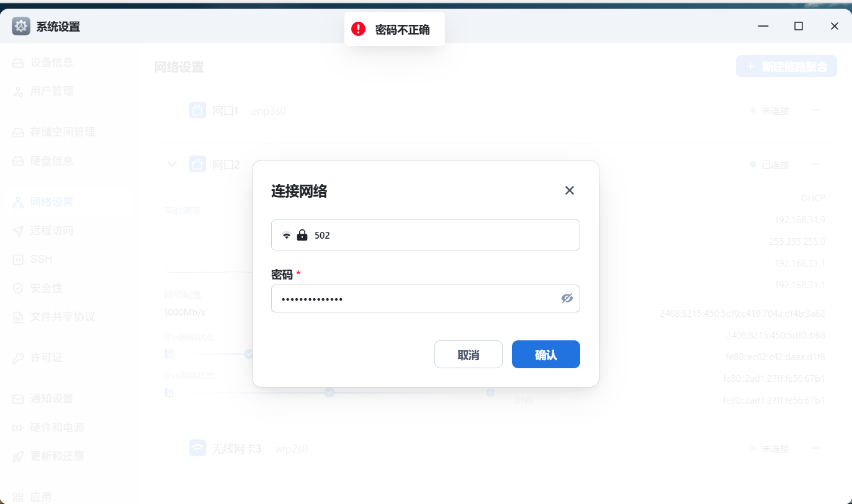Click the Wi-Fi adapter icon for 无线网卡3
852x504 pixels.
pos(197,448)
